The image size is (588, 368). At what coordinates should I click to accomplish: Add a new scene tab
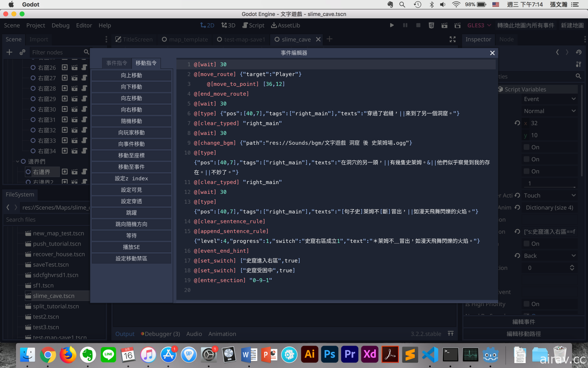tap(330, 39)
